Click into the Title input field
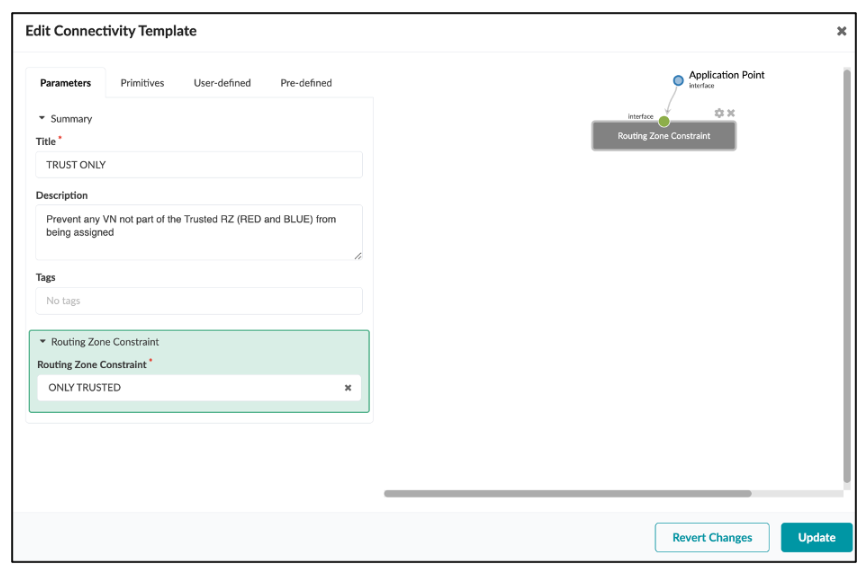 click(199, 165)
